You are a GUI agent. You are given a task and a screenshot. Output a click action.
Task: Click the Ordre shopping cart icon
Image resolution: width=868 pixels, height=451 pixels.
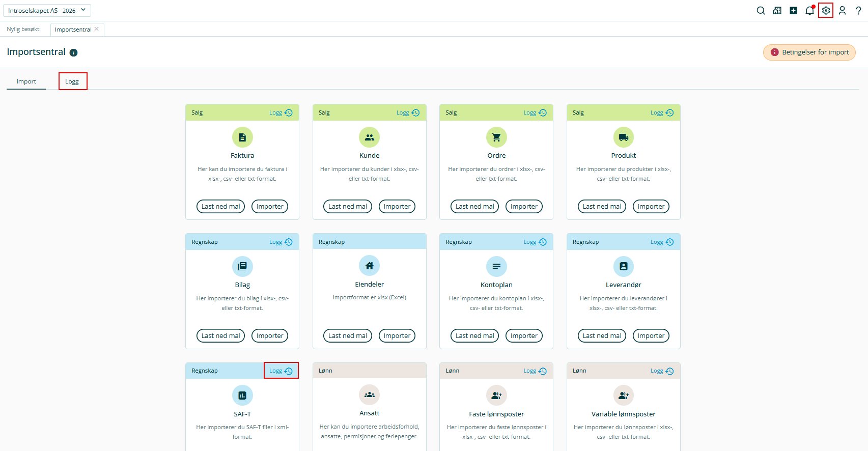[x=496, y=137]
